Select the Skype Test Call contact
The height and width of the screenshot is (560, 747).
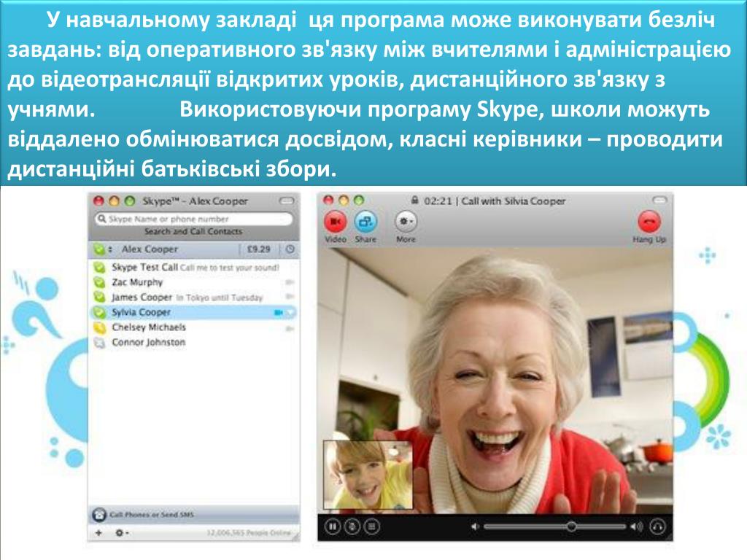193,268
